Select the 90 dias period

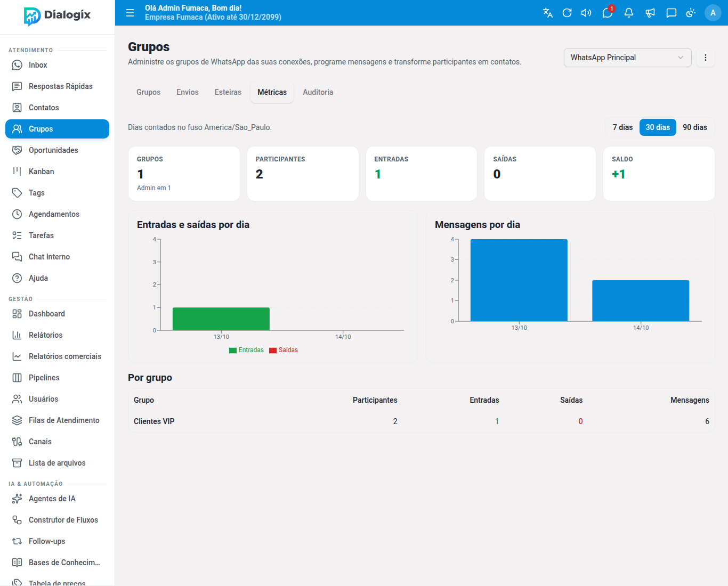tap(695, 127)
